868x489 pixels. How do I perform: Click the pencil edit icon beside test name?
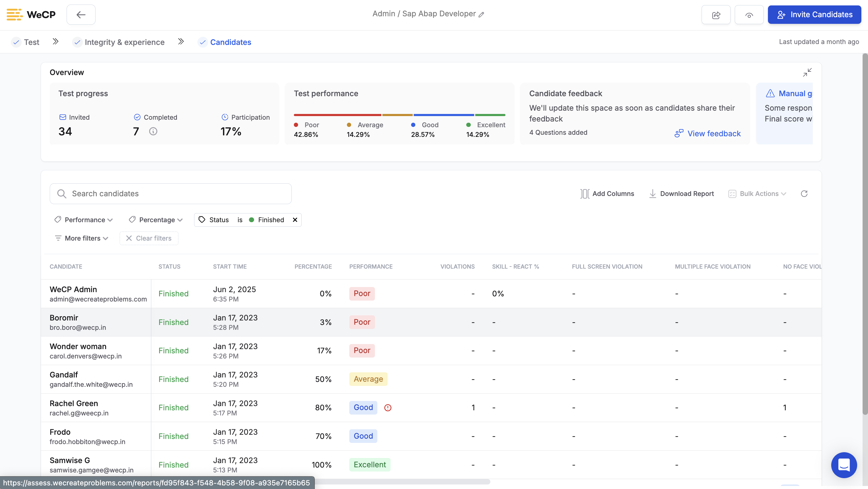482,14
